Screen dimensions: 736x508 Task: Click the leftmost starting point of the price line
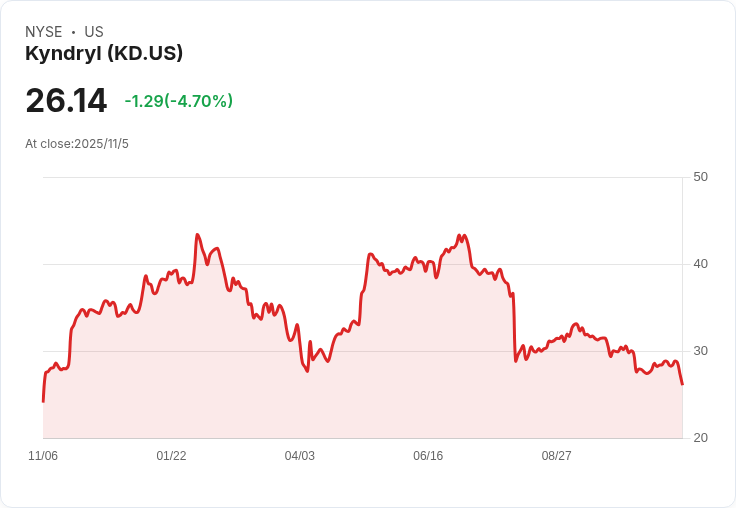pyautogui.click(x=43, y=401)
